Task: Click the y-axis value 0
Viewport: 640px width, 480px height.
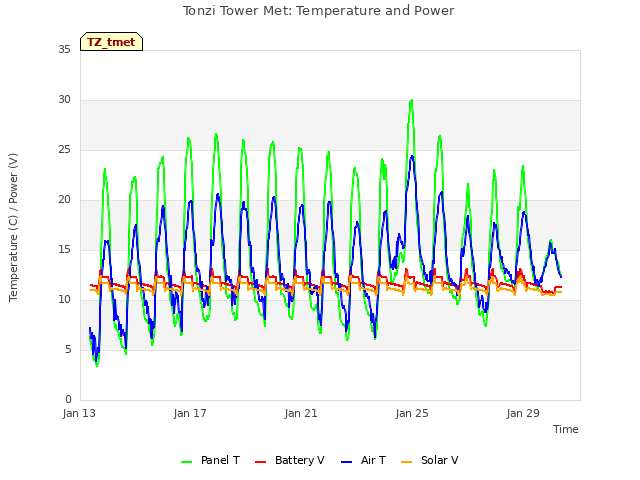Action: (68, 399)
